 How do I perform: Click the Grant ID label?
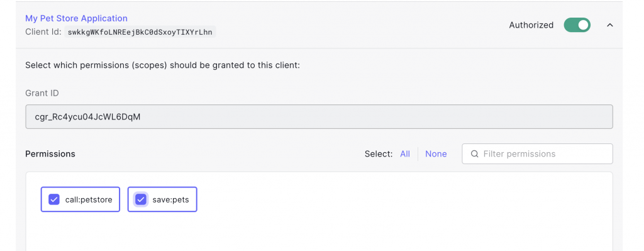[x=42, y=93]
